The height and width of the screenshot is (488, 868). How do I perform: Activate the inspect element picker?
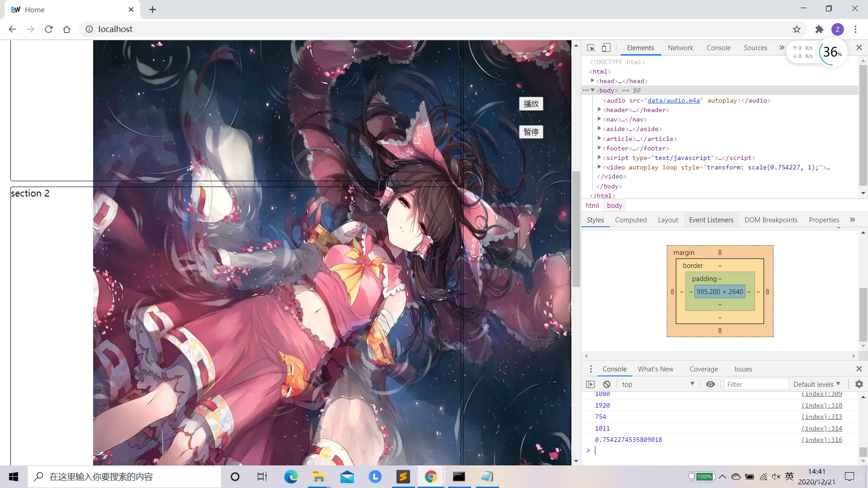[x=591, y=47]
